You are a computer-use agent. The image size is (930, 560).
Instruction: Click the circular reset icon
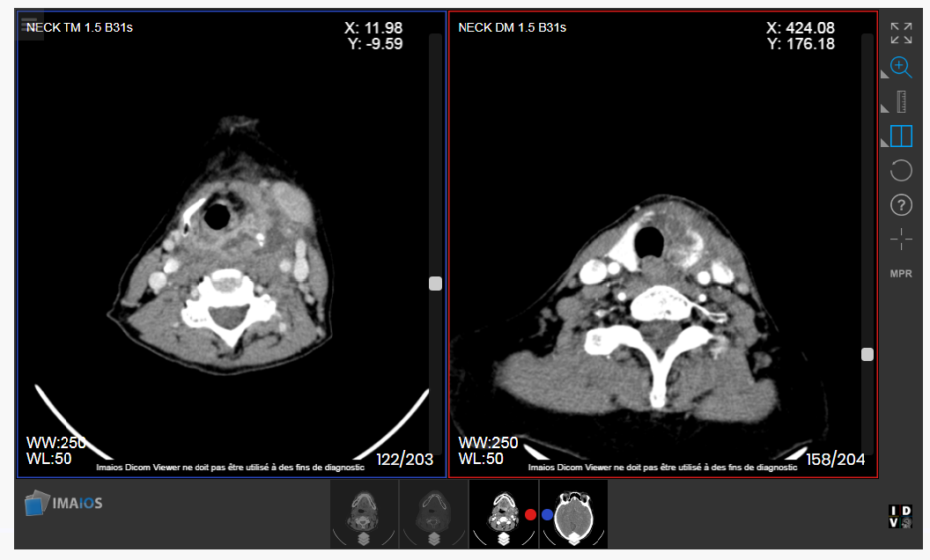point(901,170)
